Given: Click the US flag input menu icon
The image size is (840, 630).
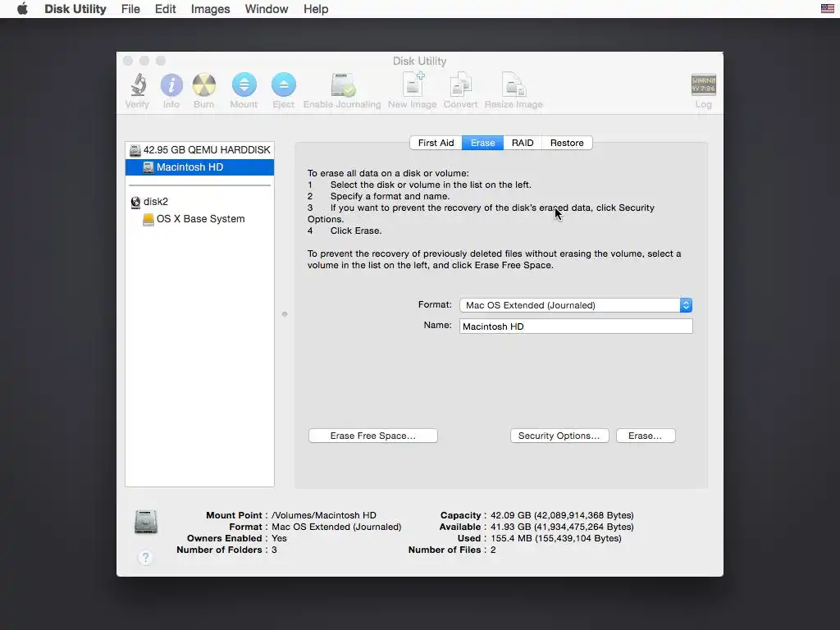Looking at the screenshot, I should click(827, 8).
